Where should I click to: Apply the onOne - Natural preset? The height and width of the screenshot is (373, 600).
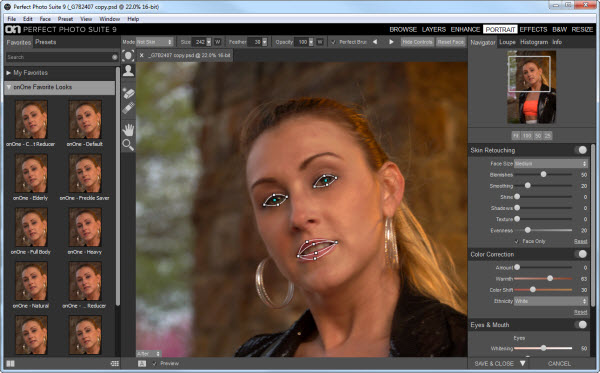coord(31,281)
